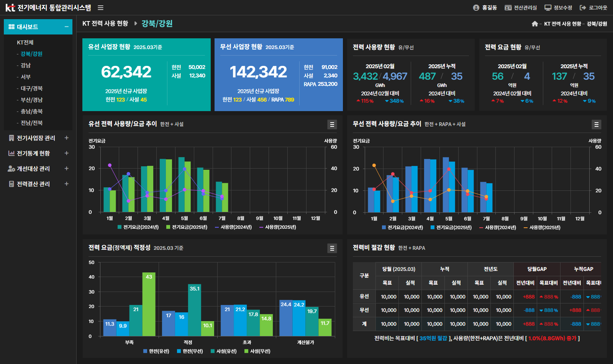Toggle 사설(무선) legend in the 적정성 chart
Screen dimensions: 613x364
pyautogui.click(x=257, y=351)
